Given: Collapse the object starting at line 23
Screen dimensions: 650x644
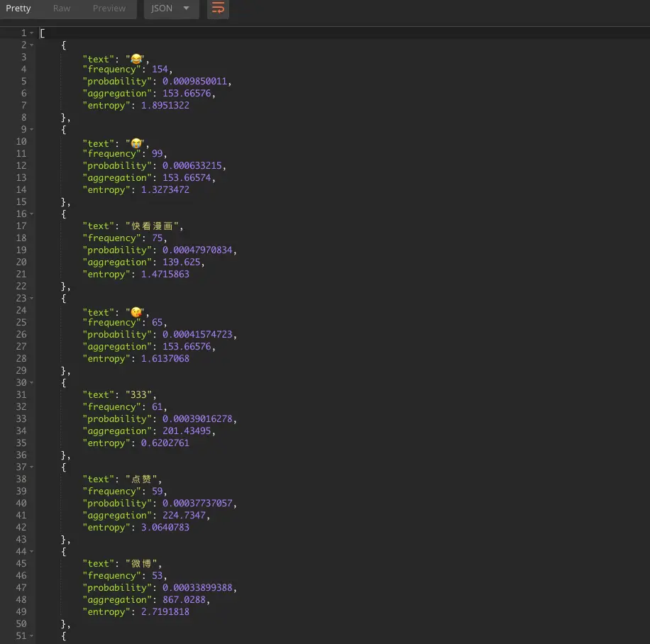Looking at the screenshot, I should [32, 298].
